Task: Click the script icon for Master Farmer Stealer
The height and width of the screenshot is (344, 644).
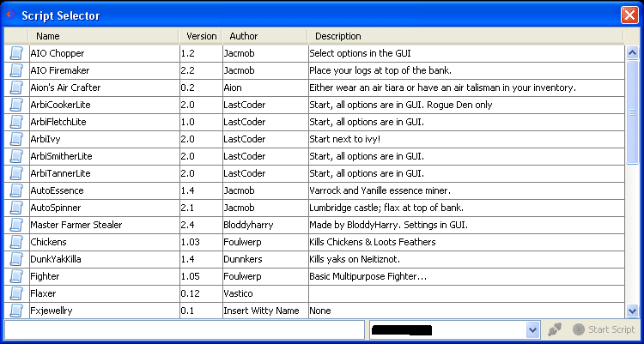Action: (x=16, y=225)
